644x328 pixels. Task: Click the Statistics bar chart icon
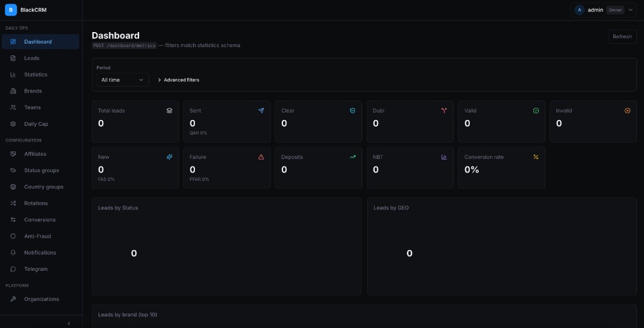(13, 75)
